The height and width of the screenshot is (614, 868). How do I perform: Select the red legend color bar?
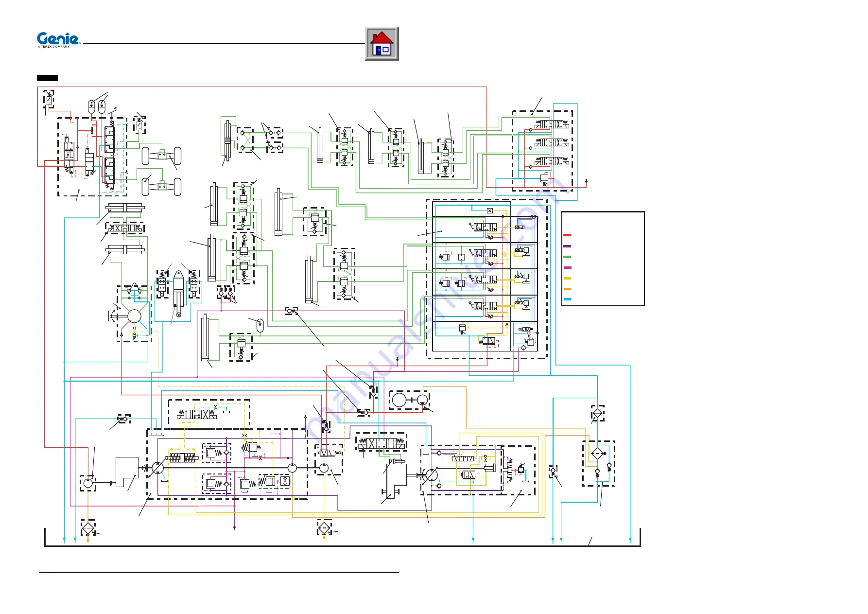567,235
